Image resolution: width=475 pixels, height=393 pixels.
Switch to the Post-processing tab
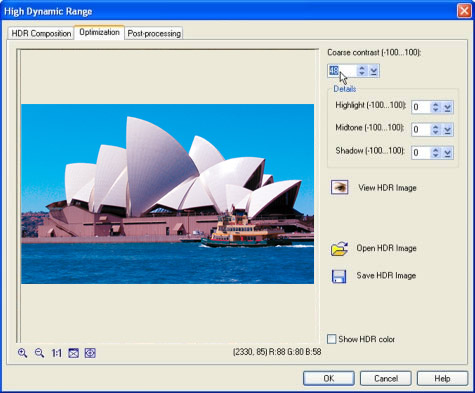coord(154,33)
